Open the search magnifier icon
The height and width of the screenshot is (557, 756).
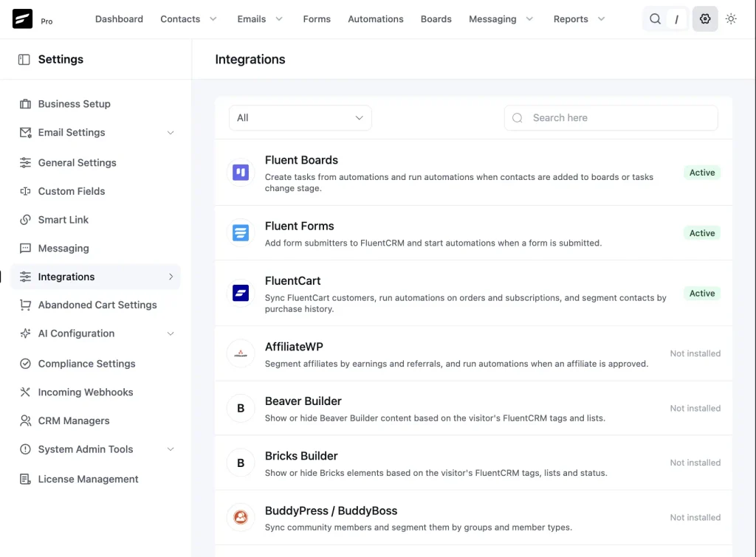tap(655, 18)
